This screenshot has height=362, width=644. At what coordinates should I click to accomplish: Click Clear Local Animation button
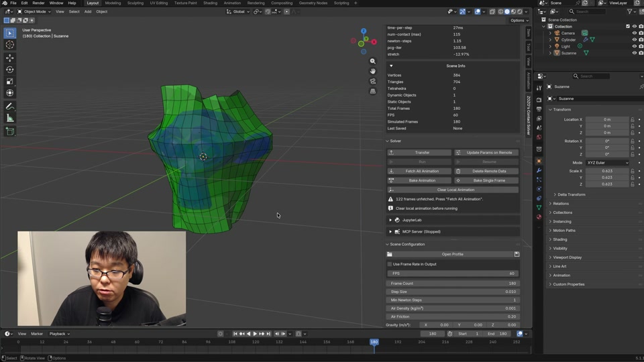click(x=453, y=190)
